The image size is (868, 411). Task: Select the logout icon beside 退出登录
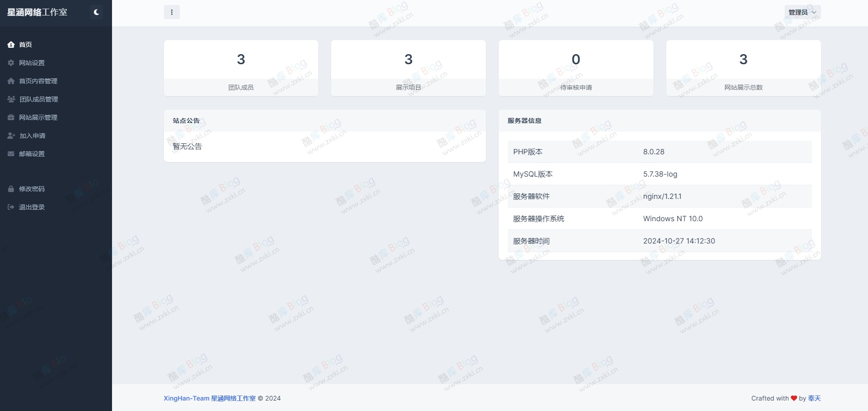click(11, 207)
